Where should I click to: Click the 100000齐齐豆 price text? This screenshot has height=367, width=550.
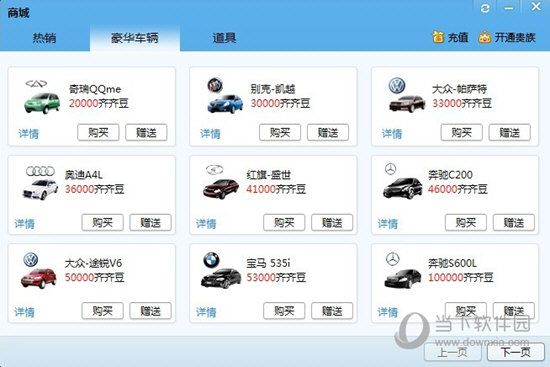coord(461,278)
